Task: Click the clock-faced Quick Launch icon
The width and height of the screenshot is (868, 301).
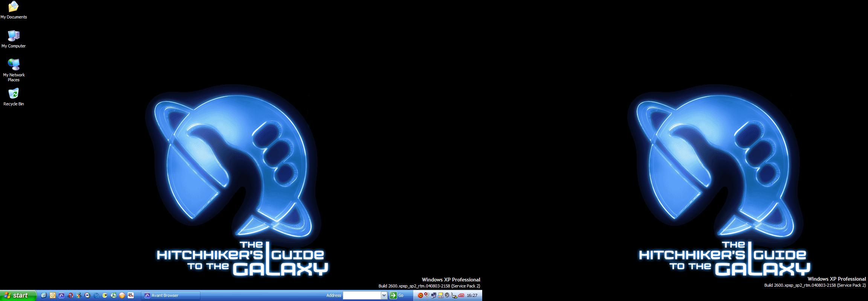Action: click(x=53, y=295)
